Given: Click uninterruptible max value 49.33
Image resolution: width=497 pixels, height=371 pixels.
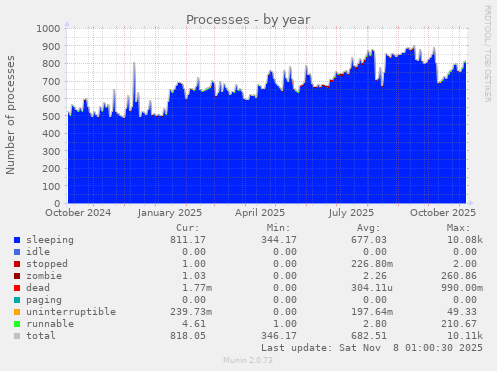Looking at the screenshot, I should [462, 312].
